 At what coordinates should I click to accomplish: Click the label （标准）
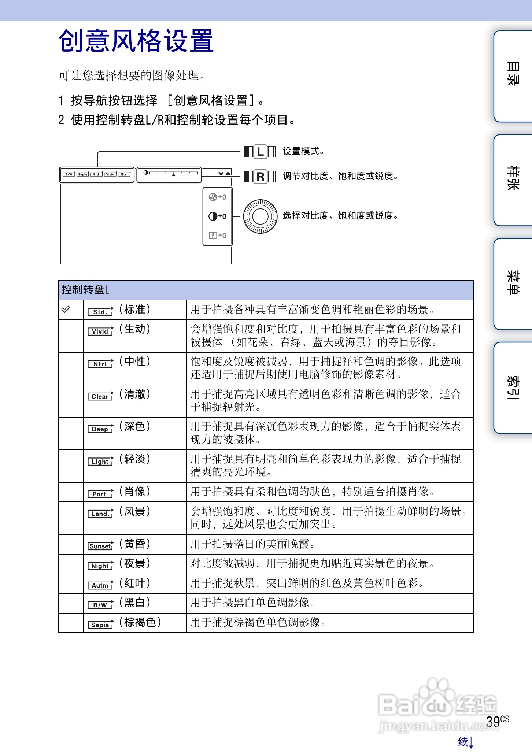coord(135,310)
